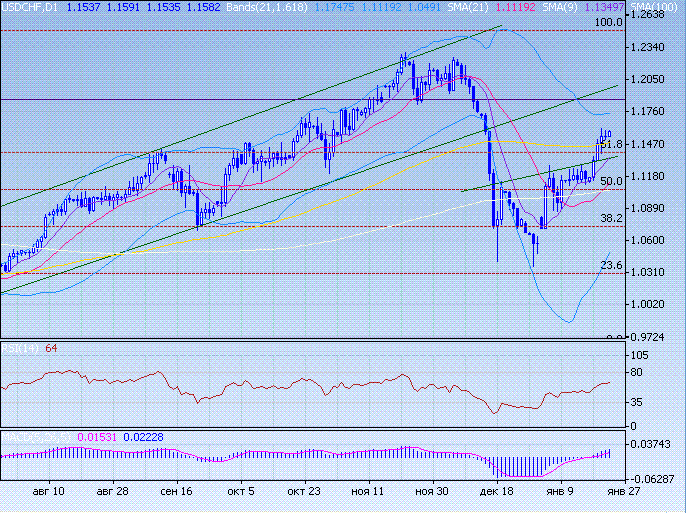The height and width of the screenshot is (513, 687).
Task: Click the авг 10 date label
Action: point(48,492)
